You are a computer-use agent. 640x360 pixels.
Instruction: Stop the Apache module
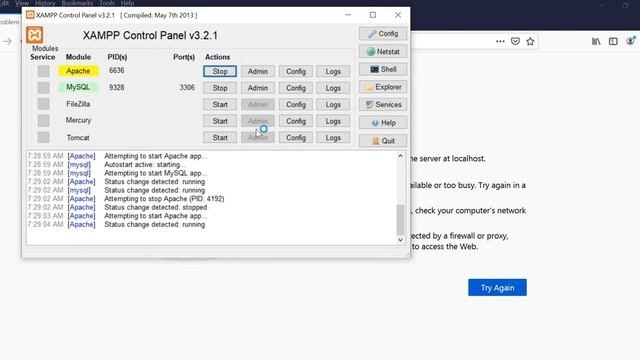[220, 71]
